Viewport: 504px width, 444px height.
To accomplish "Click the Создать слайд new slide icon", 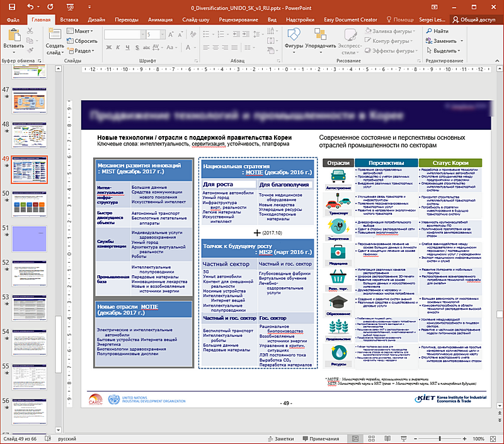I will 55,35.
